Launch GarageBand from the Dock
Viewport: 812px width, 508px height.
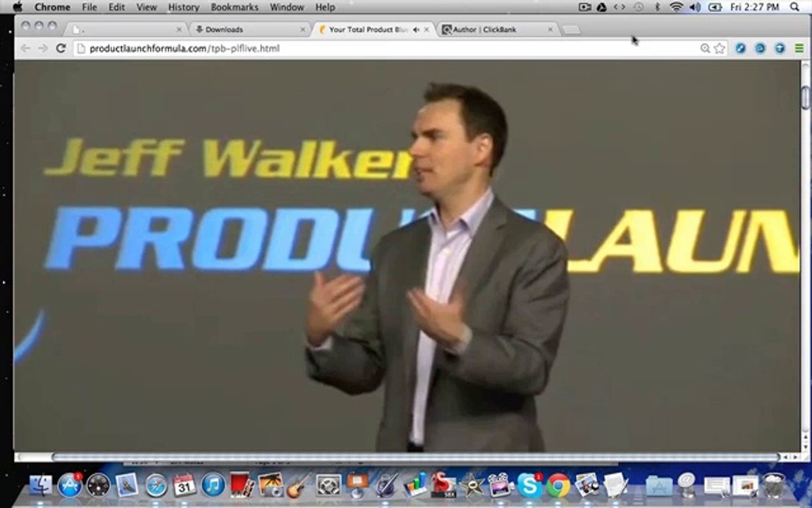pyautogui.click(x=299, y=485)
